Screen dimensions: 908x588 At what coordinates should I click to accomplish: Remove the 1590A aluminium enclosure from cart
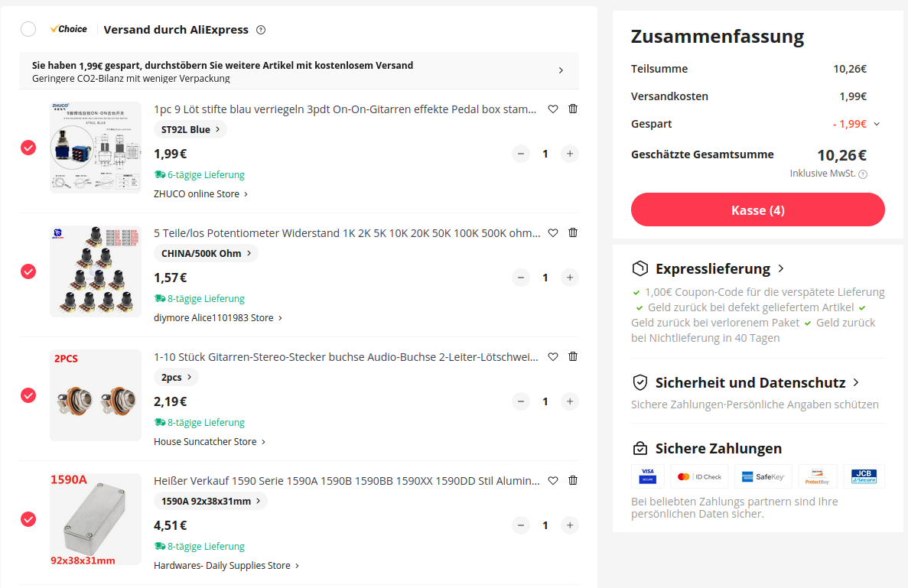tap(573, 480)
